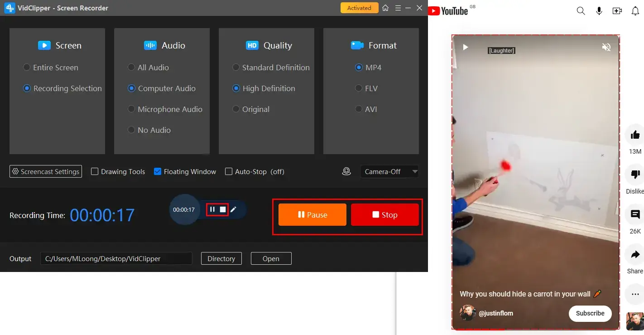Click stop icon on floating recorder widget
The image size is (644, 335).
point(223,209)
